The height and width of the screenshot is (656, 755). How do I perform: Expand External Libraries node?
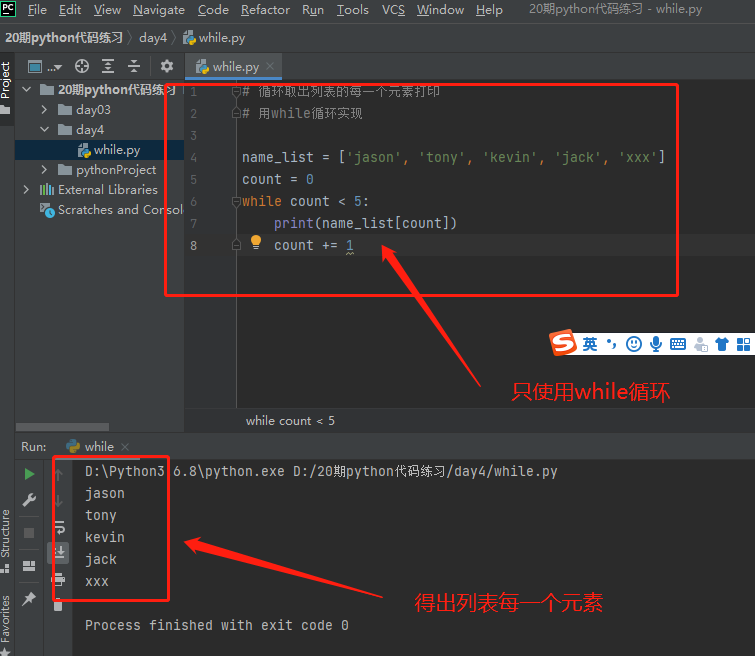(26, 190)
